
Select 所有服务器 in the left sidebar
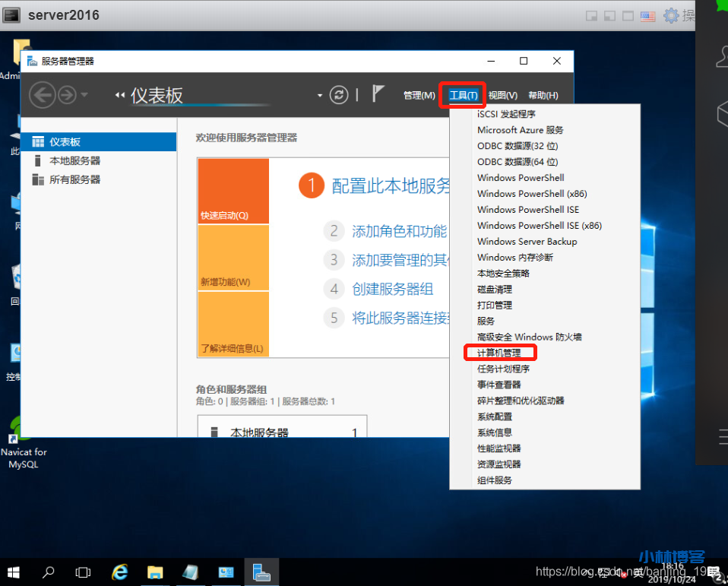(x=74, y=180)
